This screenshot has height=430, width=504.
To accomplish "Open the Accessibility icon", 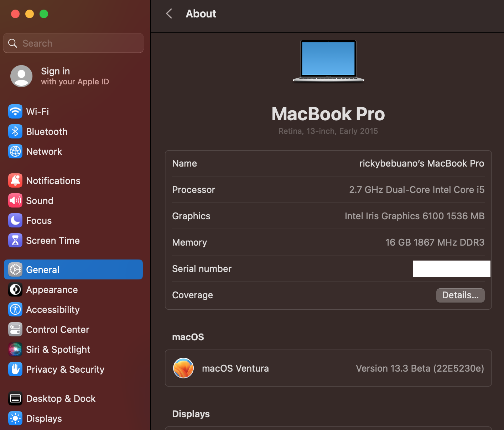I will click(x=15, y=309).
